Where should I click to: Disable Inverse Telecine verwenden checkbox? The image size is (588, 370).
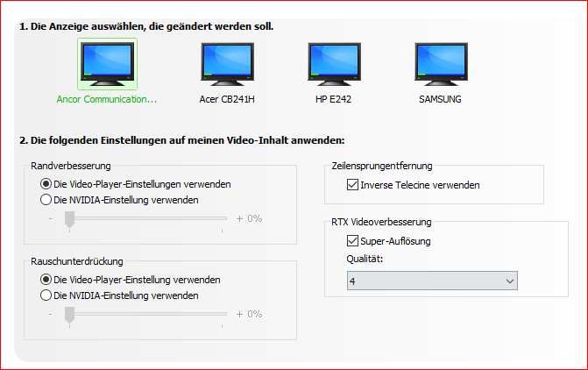coord(352,185)
